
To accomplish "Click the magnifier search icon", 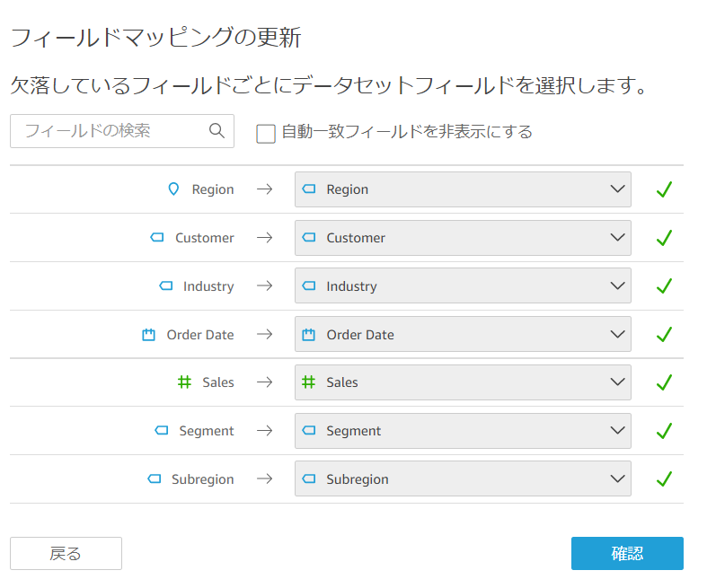I will (x=217, y=131).
